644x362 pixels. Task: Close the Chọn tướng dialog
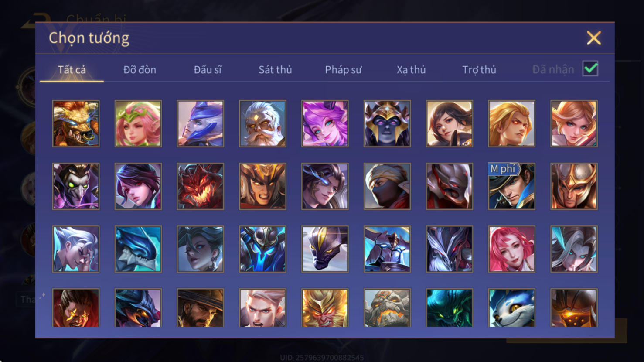593,38
